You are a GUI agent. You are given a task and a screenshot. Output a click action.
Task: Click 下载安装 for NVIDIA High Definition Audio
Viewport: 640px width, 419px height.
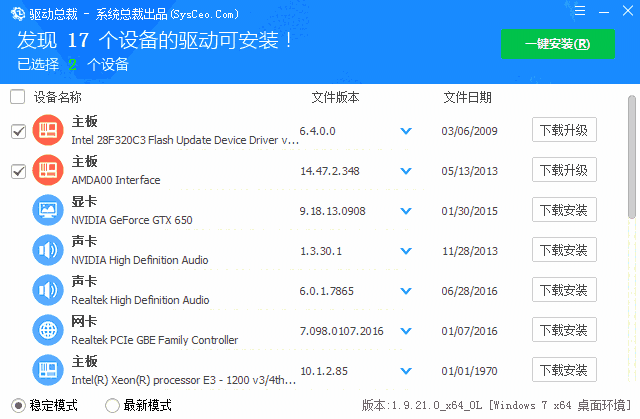564,250
